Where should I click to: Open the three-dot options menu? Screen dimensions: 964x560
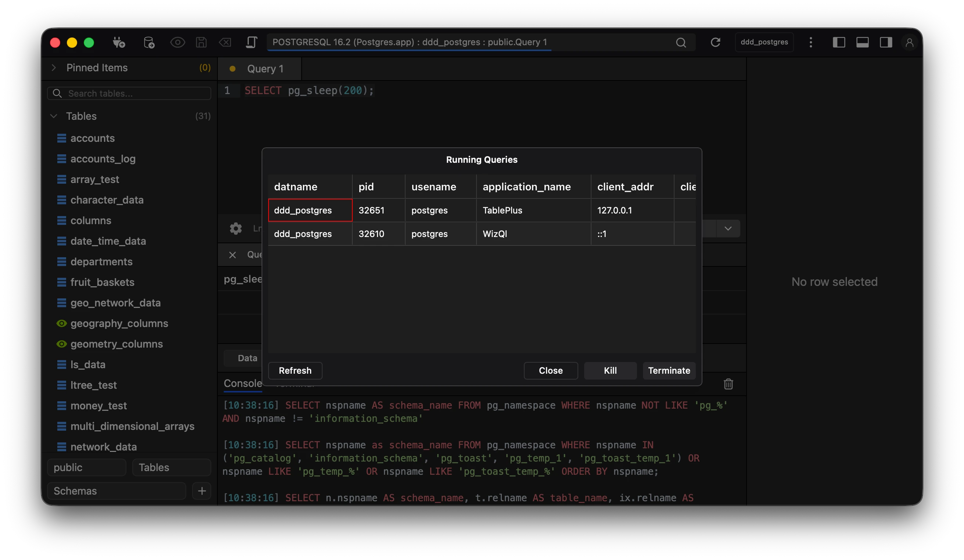(x=810, y=43)
